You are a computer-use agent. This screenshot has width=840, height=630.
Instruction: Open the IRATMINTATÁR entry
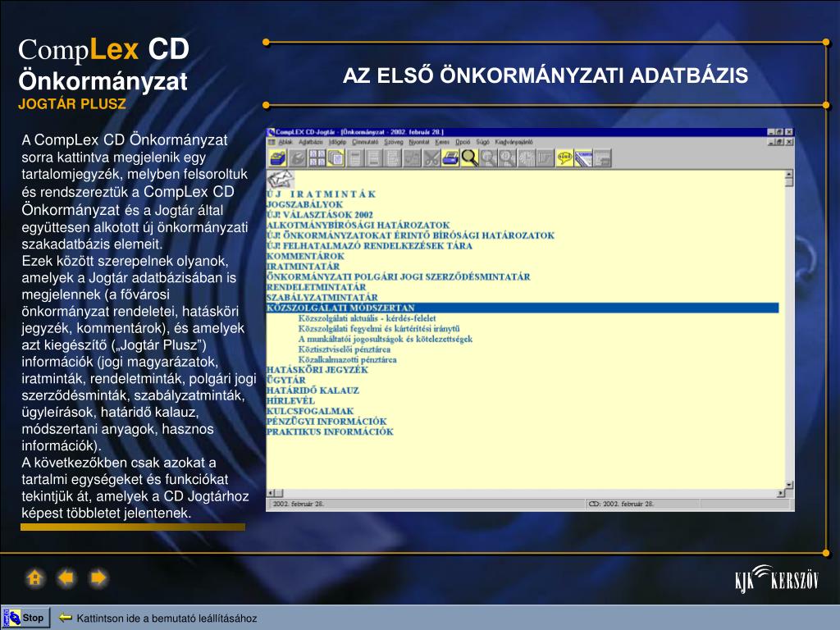click(x=304, y=267)
